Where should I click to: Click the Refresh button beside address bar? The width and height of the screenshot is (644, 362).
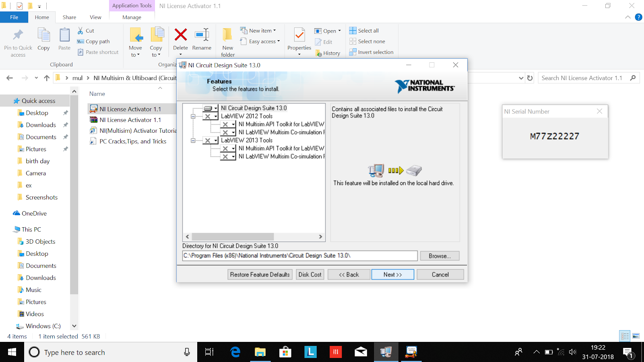[530, 78]
